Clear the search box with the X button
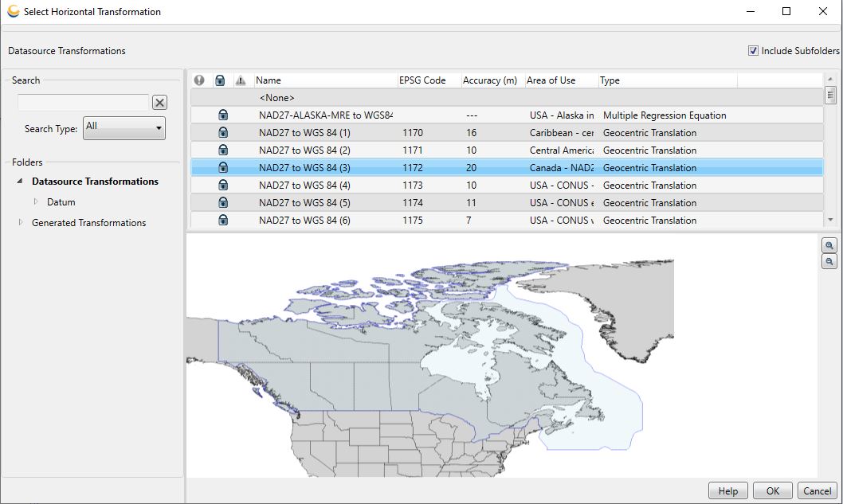The width and height of the screenshot is (843, 504). [159, 102]
